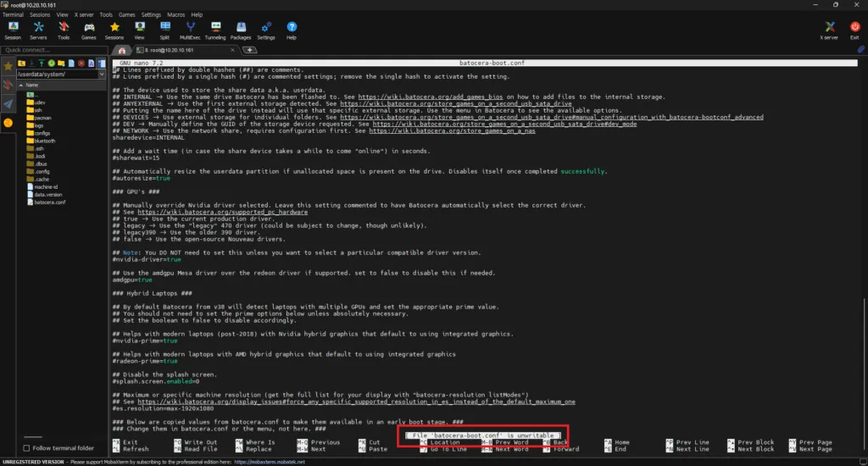868x466 pixels.
Task: Select the .kodi folder
Action: coord(36,156)
